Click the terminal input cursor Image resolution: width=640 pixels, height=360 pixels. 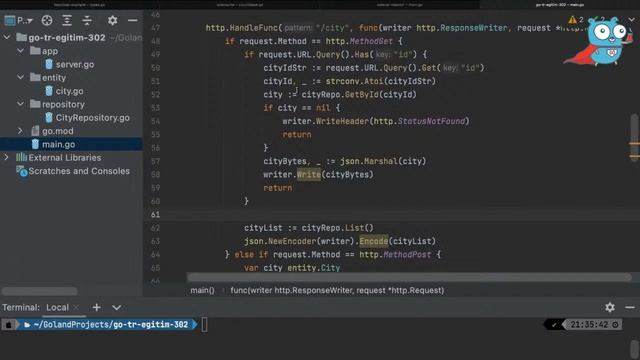204,325
